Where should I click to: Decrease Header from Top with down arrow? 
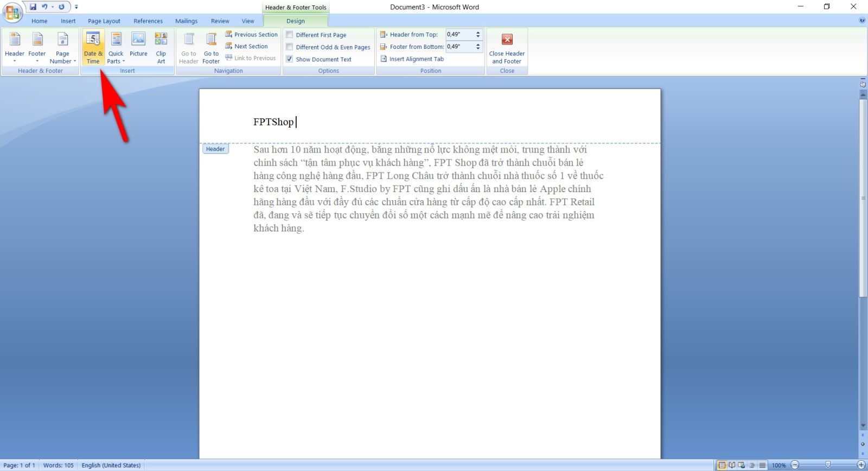(478, 36)
